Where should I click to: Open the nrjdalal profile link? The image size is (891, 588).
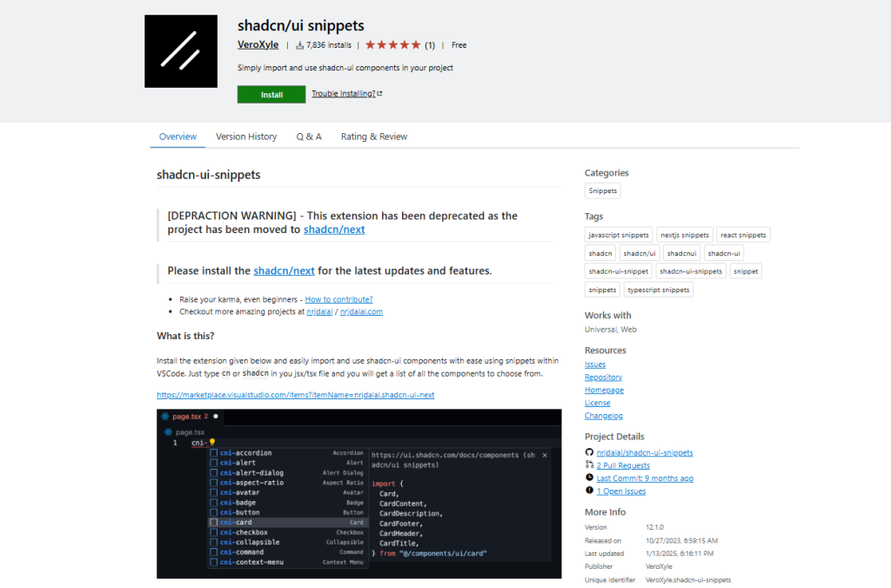(319, 312)
